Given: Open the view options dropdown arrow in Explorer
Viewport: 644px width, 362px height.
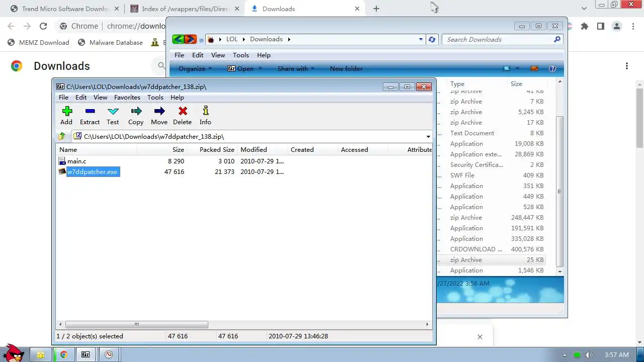Looking at the screenshot, I should pyautogui.click(x=517, y=68).
